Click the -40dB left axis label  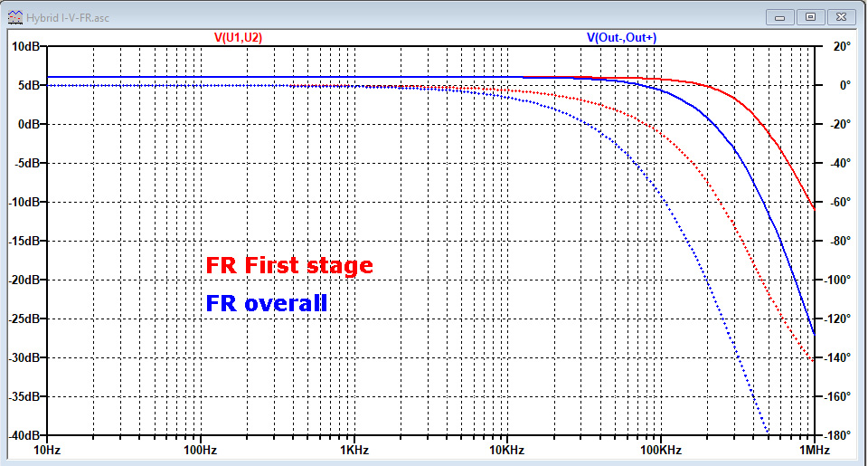24,435
